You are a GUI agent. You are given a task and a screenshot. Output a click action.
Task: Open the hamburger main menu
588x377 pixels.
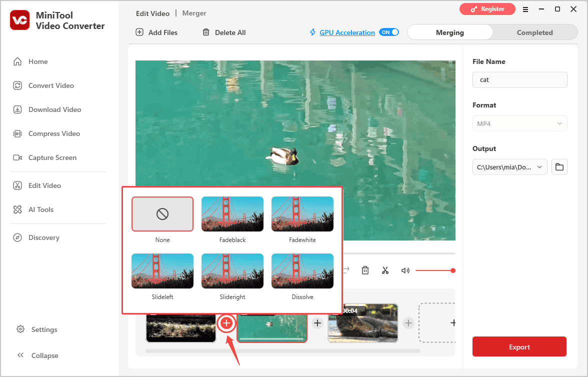click(x=525, y=9)
